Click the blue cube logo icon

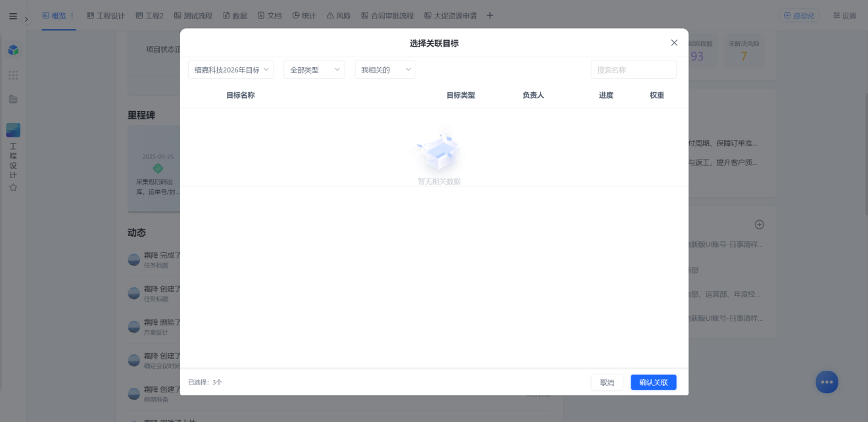13,50
